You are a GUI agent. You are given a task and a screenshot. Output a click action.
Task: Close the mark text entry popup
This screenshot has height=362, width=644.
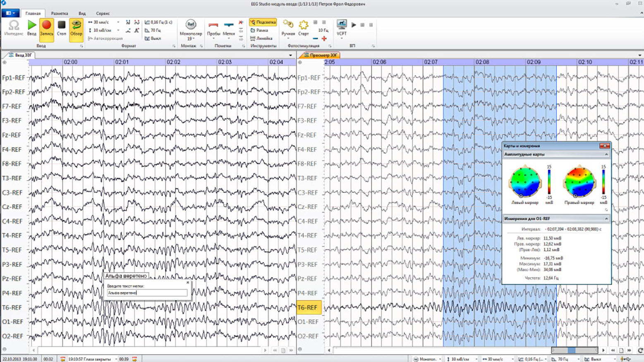point(188,282)
